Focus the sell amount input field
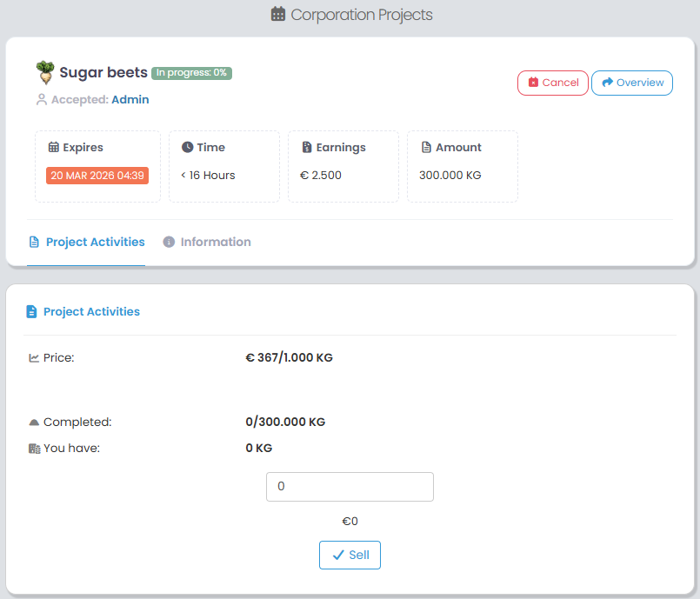The width and height of the screenshot is (700, 599). 350,487
